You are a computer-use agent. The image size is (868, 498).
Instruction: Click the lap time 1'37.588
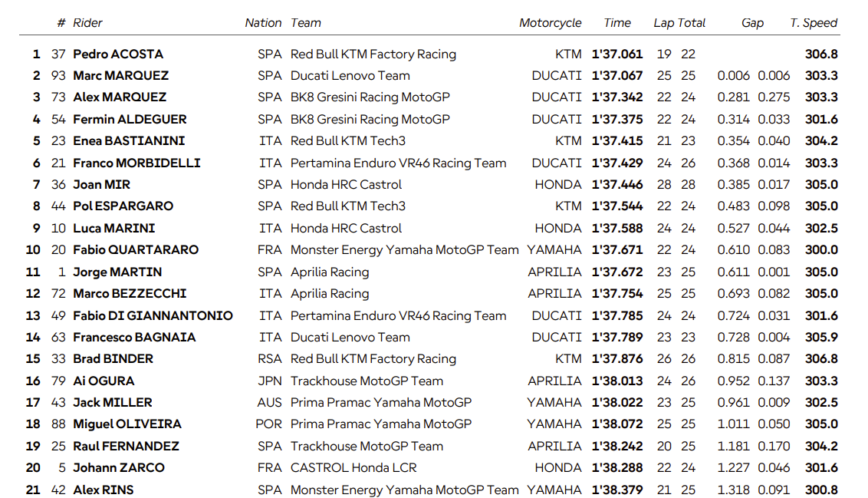617,228
